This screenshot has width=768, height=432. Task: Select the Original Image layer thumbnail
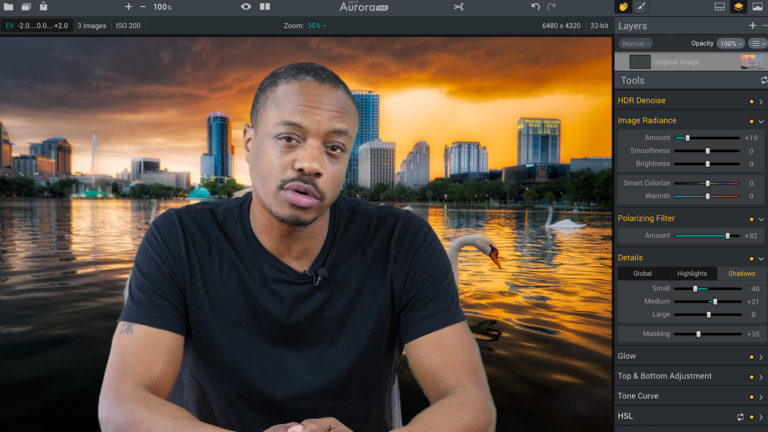pyautogui.click(x=750, y=62)
